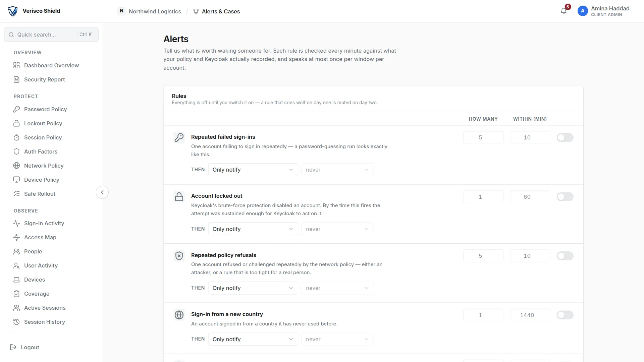Enable the Repeated failed sign-ins rule

[565, 137]
